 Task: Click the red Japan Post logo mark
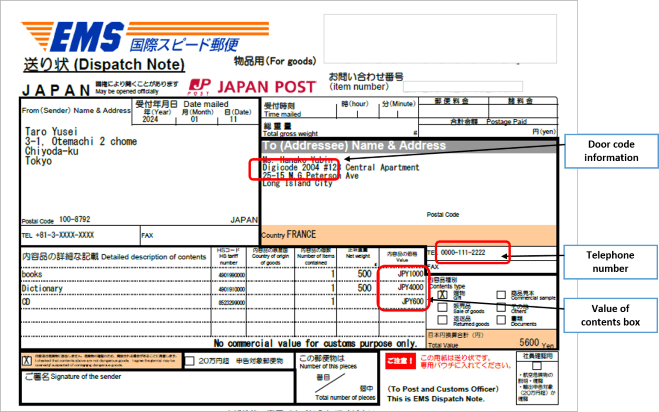pyautogui.click(x=200, y=86)
